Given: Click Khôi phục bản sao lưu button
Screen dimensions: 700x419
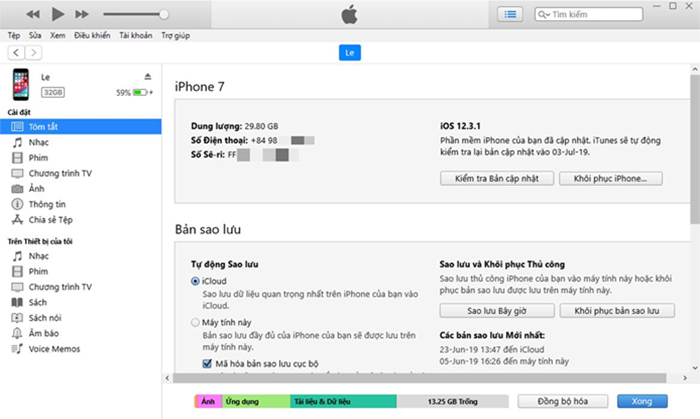Looking at the screenshot, I should [x=617, y=311].
